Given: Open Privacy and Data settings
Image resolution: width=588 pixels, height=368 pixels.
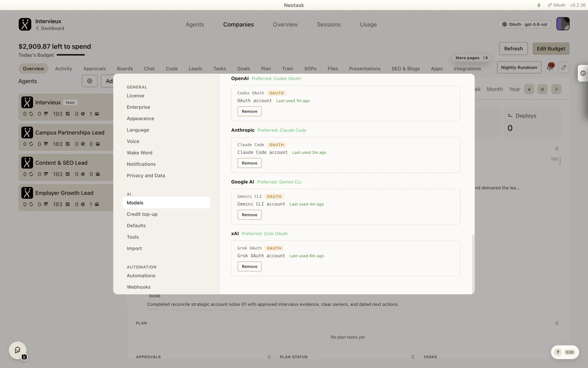Looking at the screenshot, I should pos(166,176).
